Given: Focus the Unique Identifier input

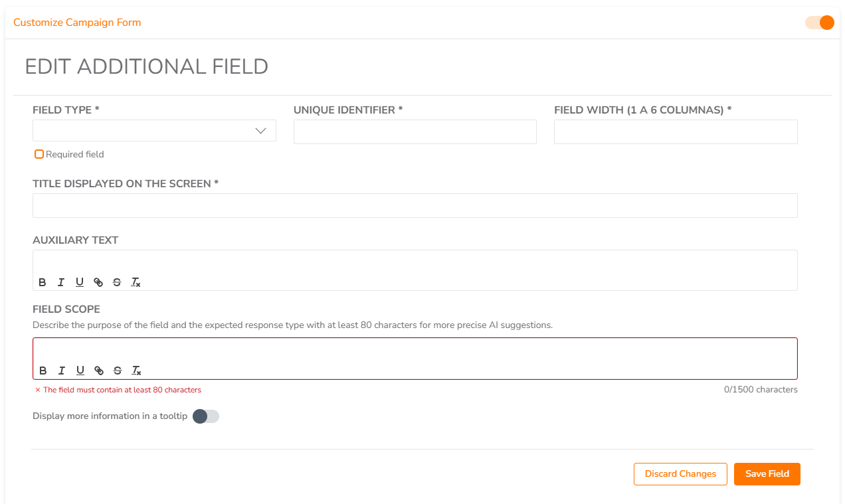Looking at the screenshot, I should (x=415, y=131).
